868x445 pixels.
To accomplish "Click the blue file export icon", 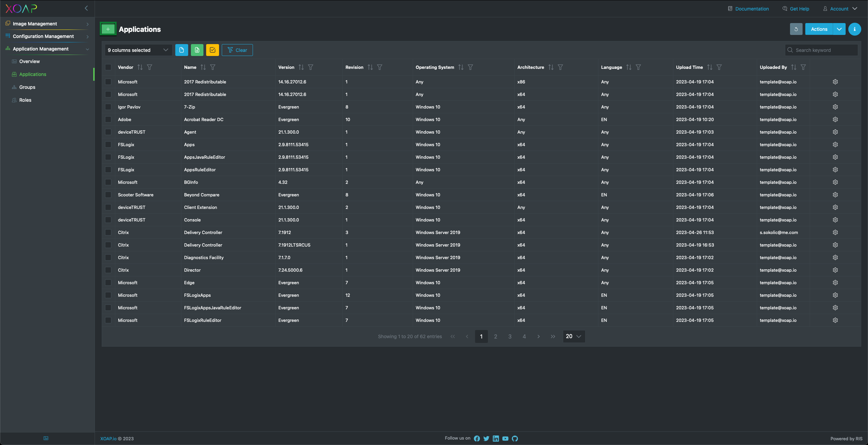I will 181,50.
